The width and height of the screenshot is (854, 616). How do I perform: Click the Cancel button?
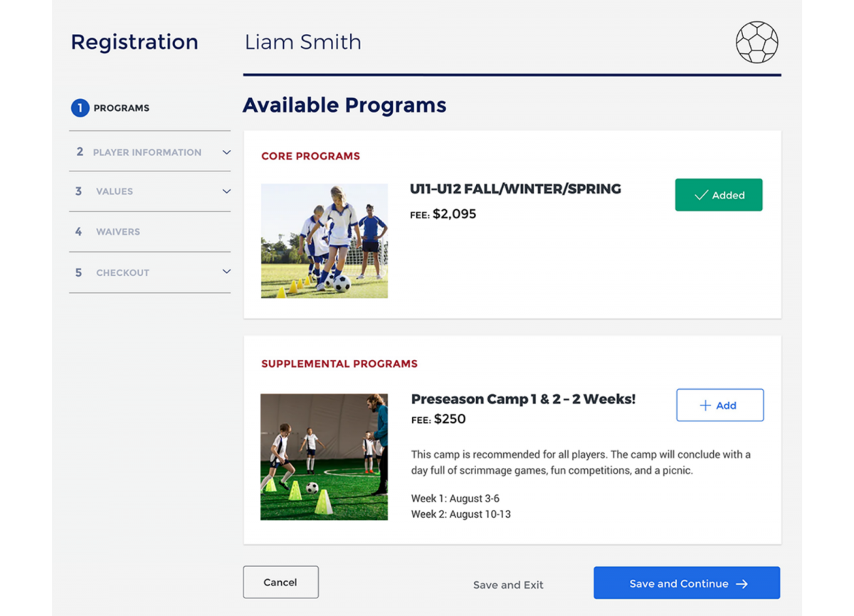tap(280, 582)
